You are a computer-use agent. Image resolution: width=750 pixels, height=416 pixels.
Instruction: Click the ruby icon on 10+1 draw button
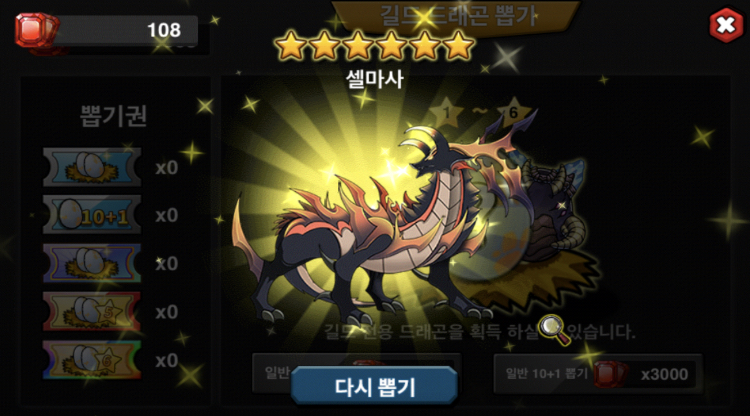pyautogui.click(x=611, y=374)
